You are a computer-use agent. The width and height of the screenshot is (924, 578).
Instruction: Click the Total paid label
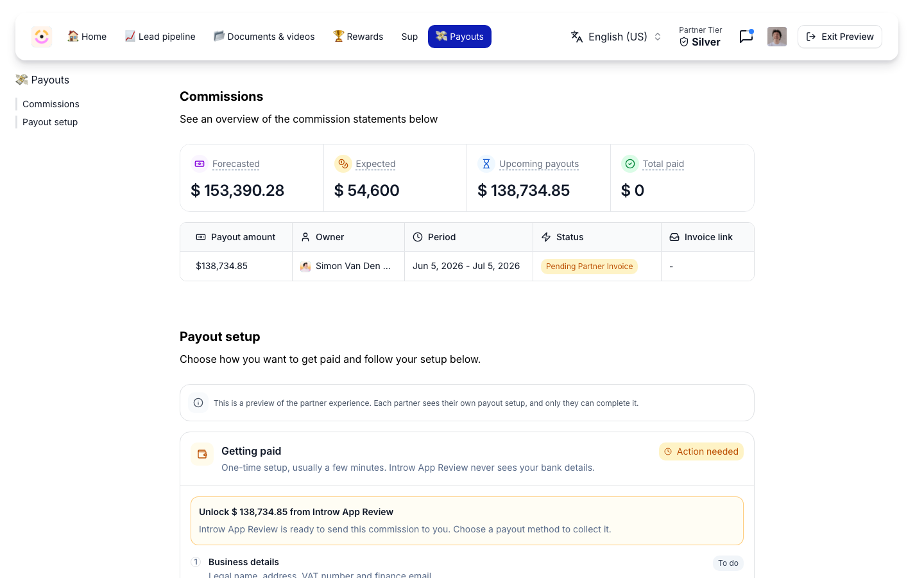(x=663, y=164)
